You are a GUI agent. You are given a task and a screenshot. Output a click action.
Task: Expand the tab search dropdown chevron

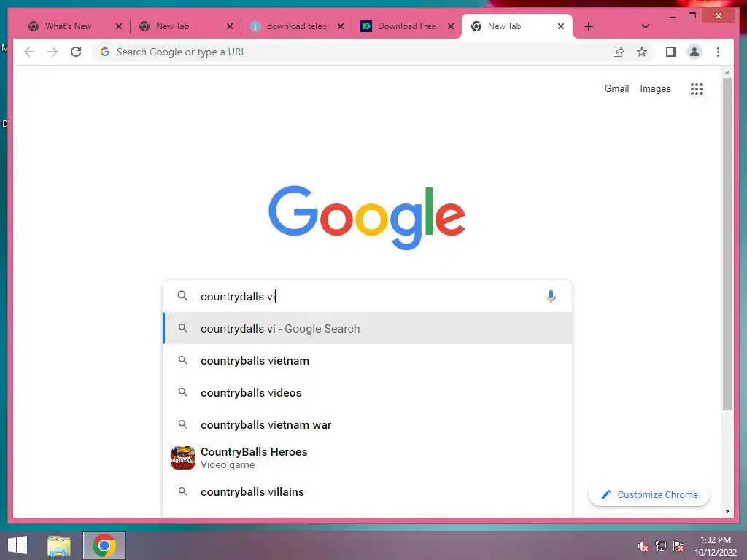click(x=645, y=26)
